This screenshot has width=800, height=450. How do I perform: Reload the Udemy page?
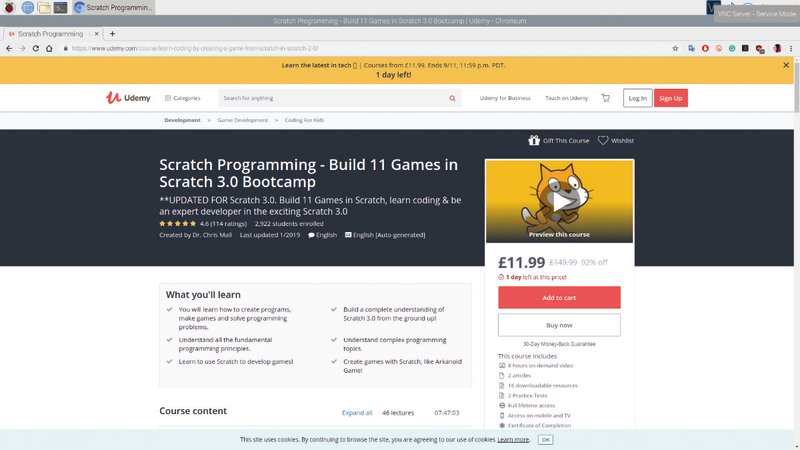[x=36, y=48]
